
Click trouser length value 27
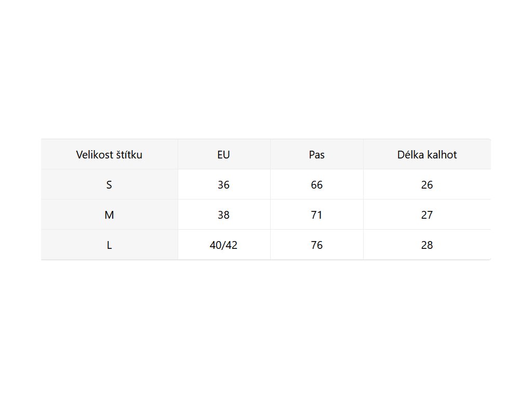(427, 215)
